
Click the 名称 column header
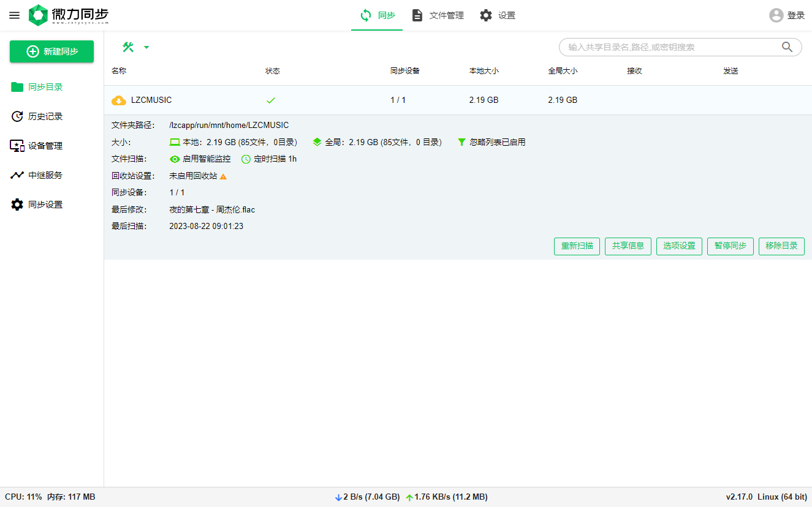click(119, 71)
